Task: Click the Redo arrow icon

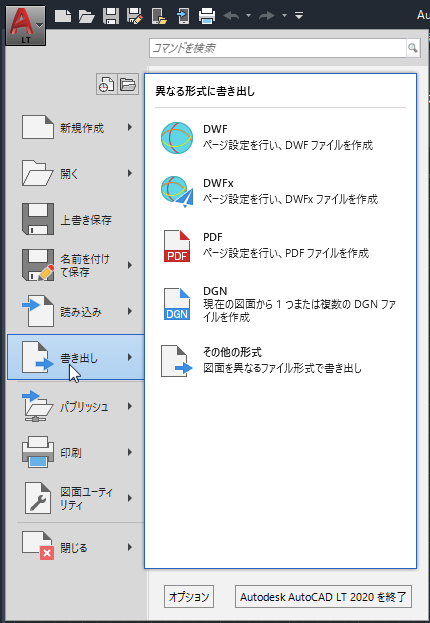Action: 267,16
